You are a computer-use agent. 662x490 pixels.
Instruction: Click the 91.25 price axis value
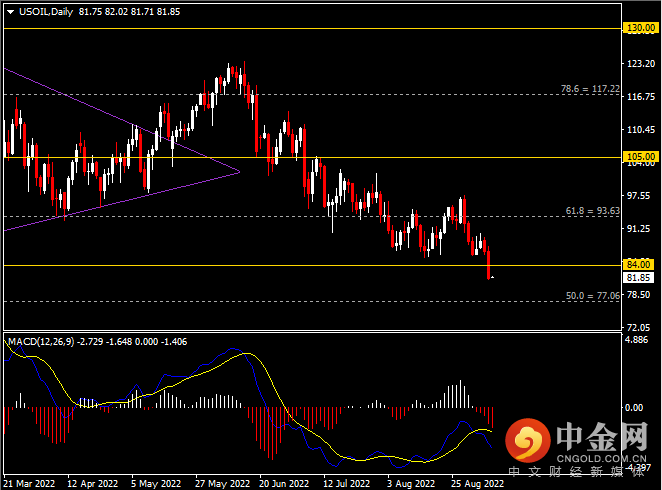(638, 228)
